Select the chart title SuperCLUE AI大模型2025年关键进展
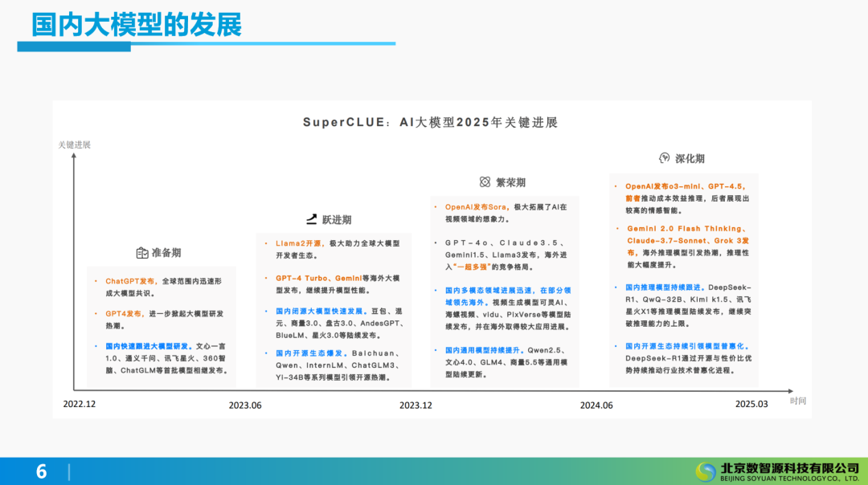 (x=430, y=122)
